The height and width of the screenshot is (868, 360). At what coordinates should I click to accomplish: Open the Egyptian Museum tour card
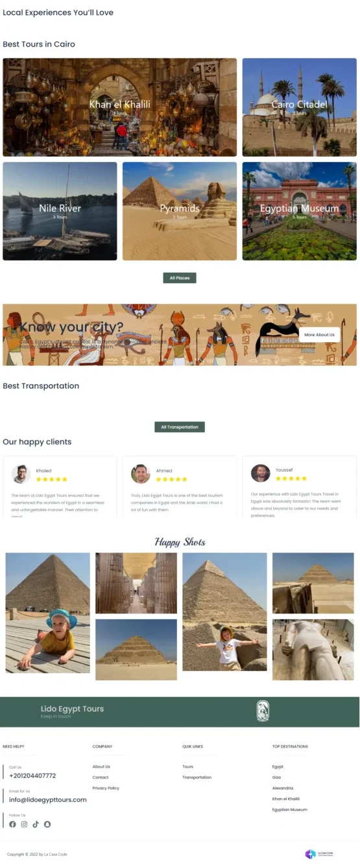300,211
